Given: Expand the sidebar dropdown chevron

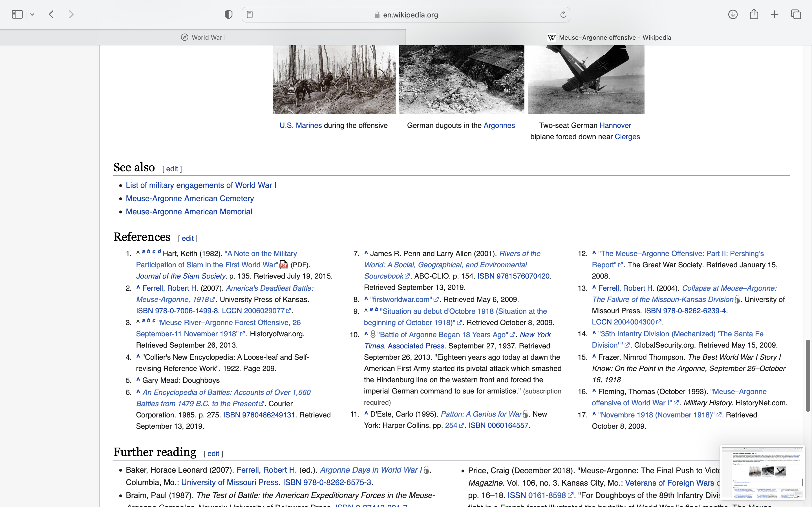Looking at the screenshot, I should [32, 14].
